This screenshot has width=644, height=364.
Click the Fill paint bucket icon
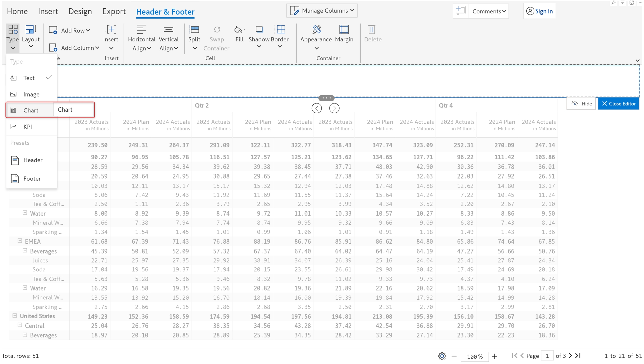click(238, 30)
